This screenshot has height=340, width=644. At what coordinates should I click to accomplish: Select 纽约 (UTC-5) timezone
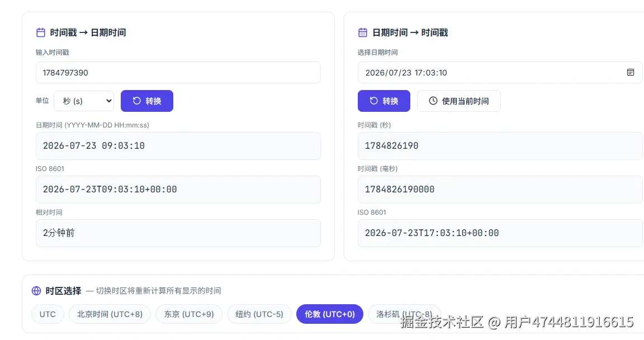(x=259, y=314)
